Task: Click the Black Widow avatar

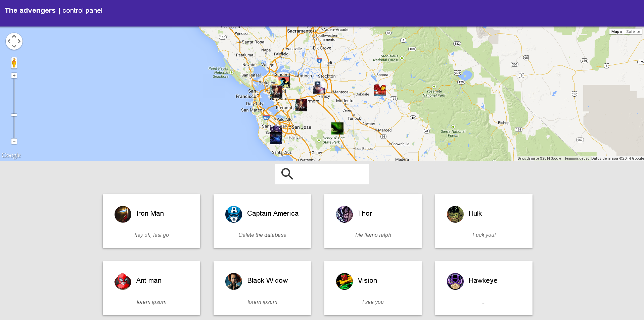Action: (x=234, y=281)
